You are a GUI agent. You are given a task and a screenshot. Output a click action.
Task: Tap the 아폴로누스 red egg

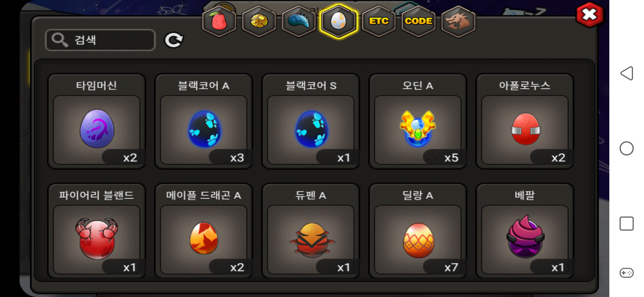tap(525, 121)
